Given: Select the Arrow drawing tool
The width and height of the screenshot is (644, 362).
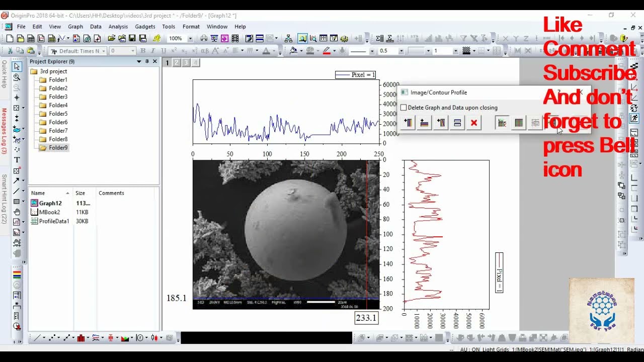Looking at the screenshot, I should (x=17, y=180).
